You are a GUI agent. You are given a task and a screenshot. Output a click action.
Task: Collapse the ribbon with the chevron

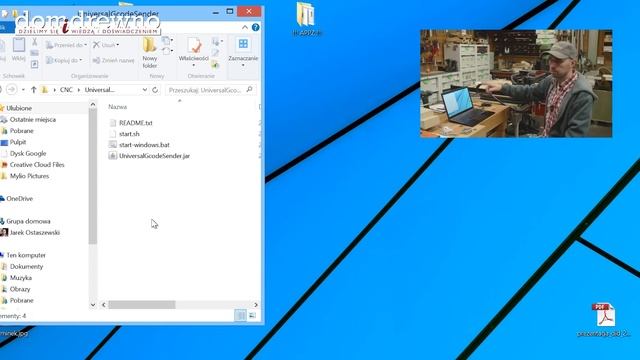coord(245,27)
